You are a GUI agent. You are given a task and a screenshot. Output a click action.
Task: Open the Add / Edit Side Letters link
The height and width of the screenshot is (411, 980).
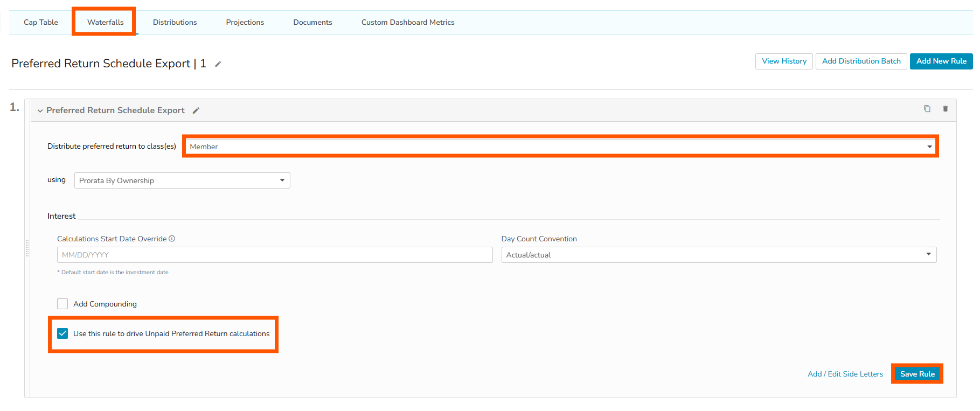pyautogui.click(x=845, y=374)
